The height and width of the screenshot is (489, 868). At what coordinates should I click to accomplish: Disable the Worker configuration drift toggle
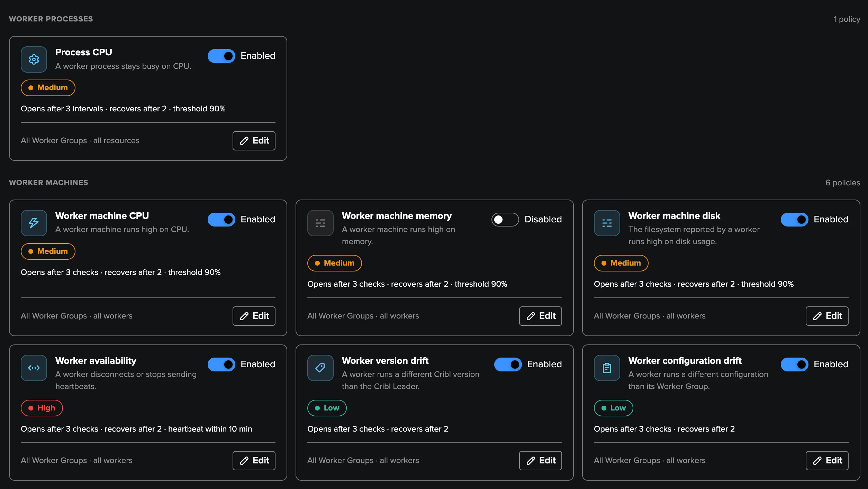pos(795,365)
